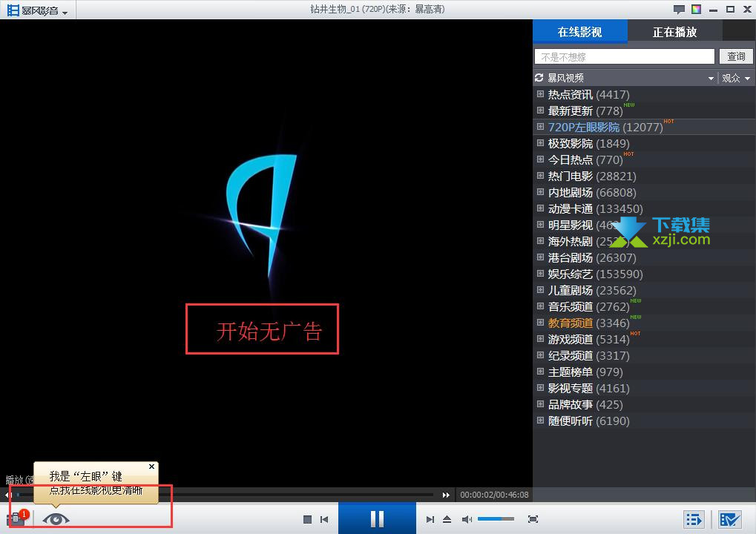Viewport: 756px width, 534px height.
Task: Select the 港台剧场 tree item
Action: 592,258
